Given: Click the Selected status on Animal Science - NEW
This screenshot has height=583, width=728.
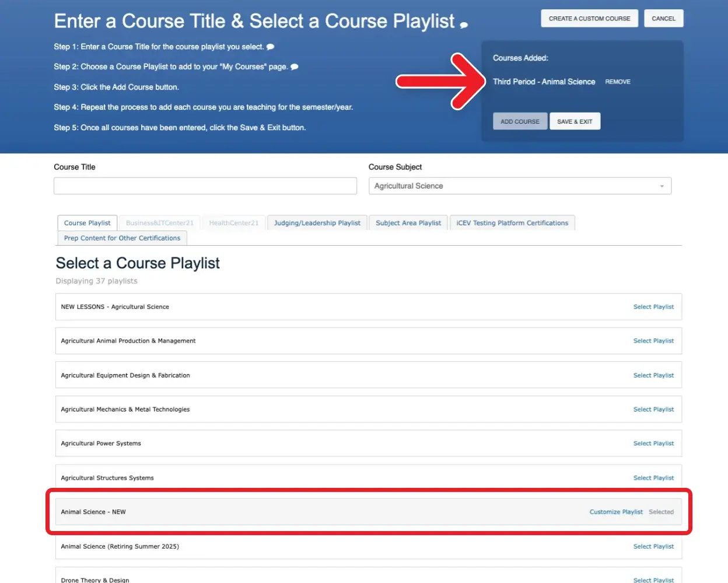Looking at the screenshot, I should [661, 512].
